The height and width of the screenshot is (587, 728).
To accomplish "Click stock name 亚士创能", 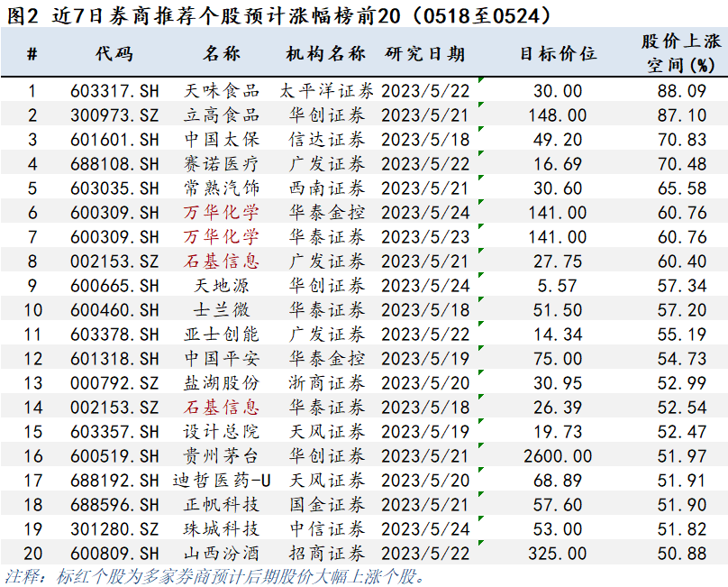I will [x=222, y=335].
